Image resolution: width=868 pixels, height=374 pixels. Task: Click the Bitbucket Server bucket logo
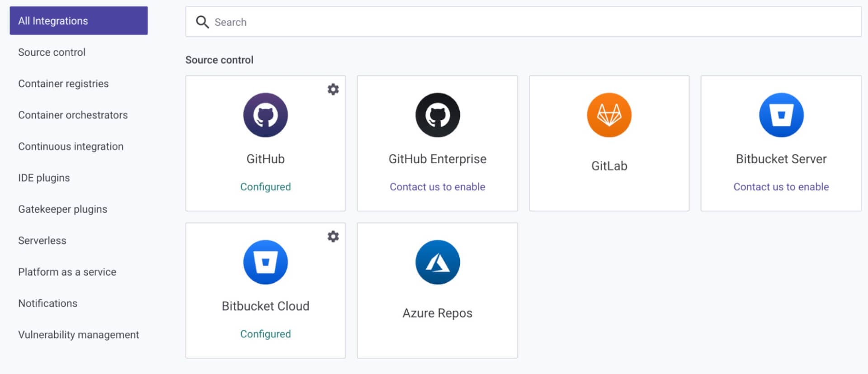(781, 115)
